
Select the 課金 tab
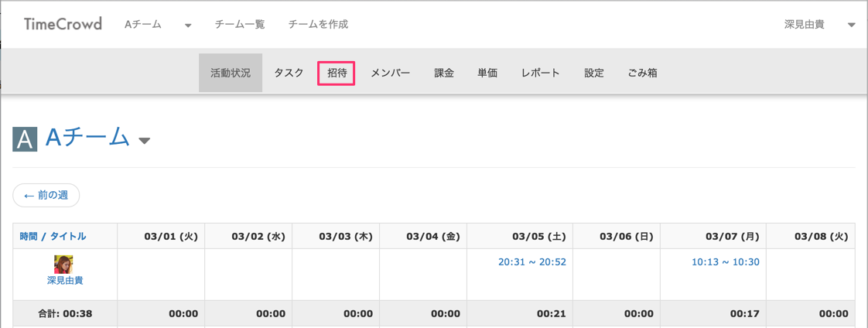click(x=444, y=73)
